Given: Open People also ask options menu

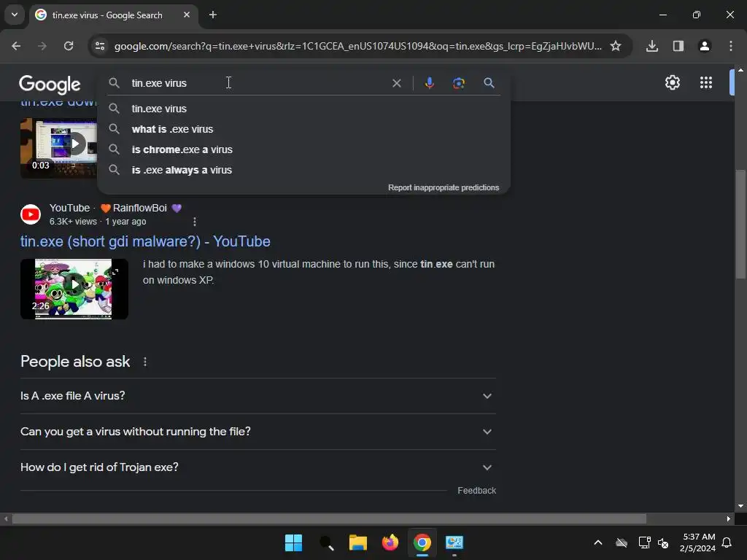Looking at the screenshot, I should point(145,362).
